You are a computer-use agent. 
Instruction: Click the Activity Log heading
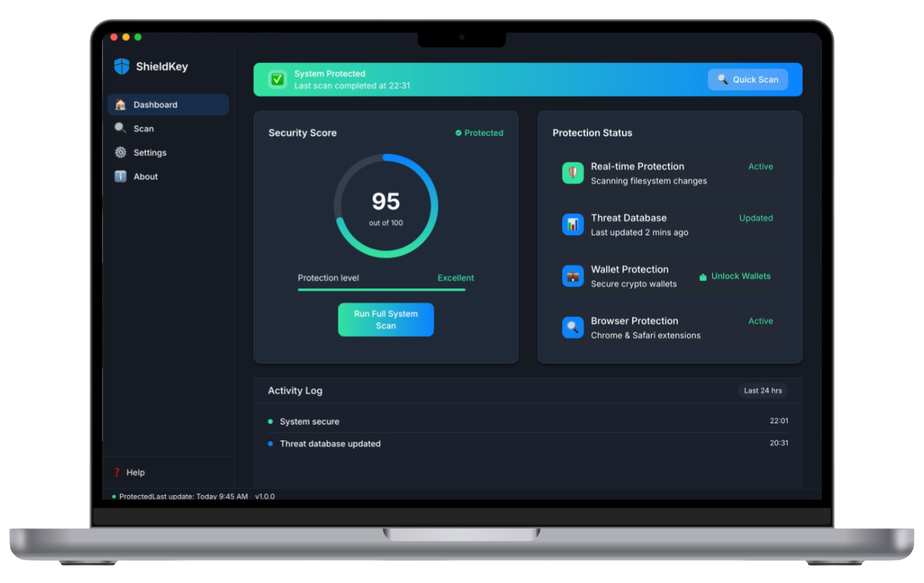pos(295,390)
